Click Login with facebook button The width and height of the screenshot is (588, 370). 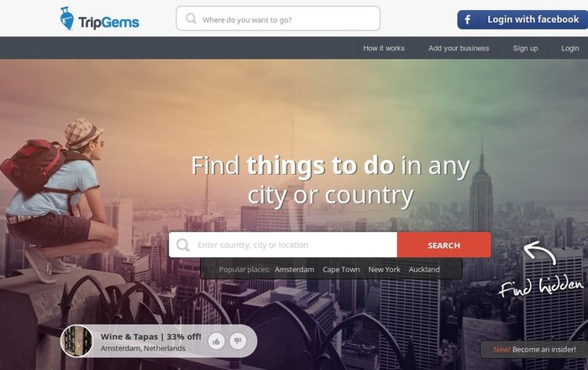pyautogui.click(x=522, y=19)
